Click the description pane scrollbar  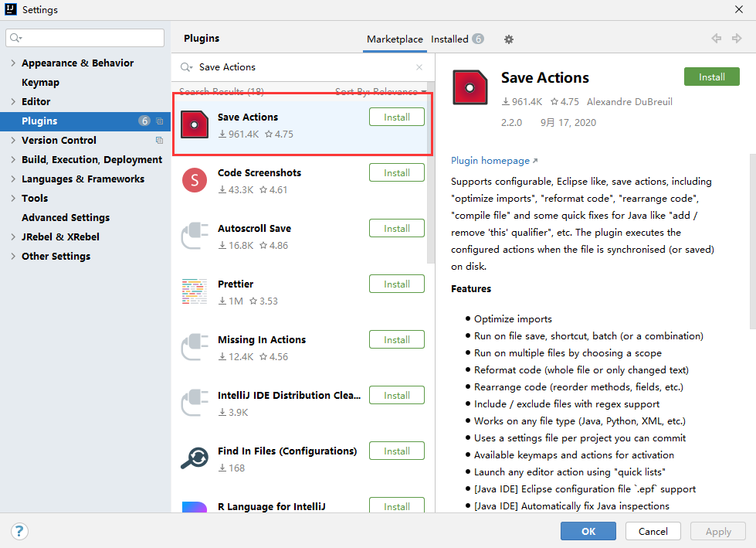point(753,241)
